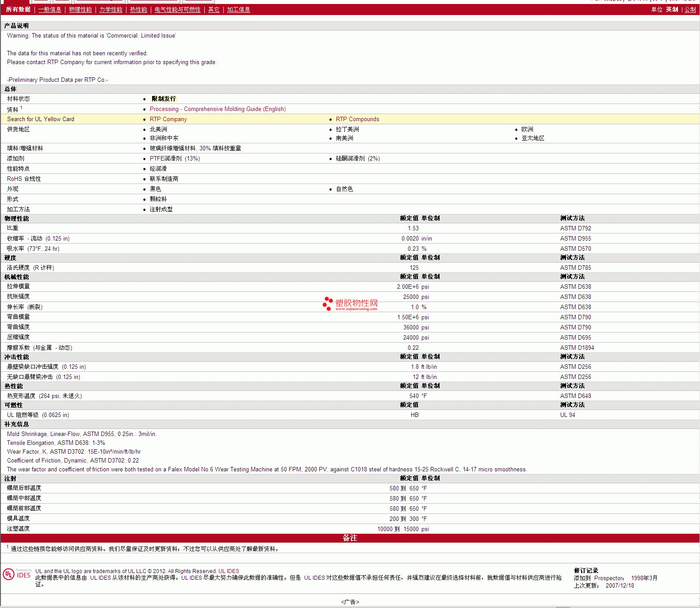The image size is (700, 608).
Task: Switch to the 物理性能 tab
Action: 80,10
